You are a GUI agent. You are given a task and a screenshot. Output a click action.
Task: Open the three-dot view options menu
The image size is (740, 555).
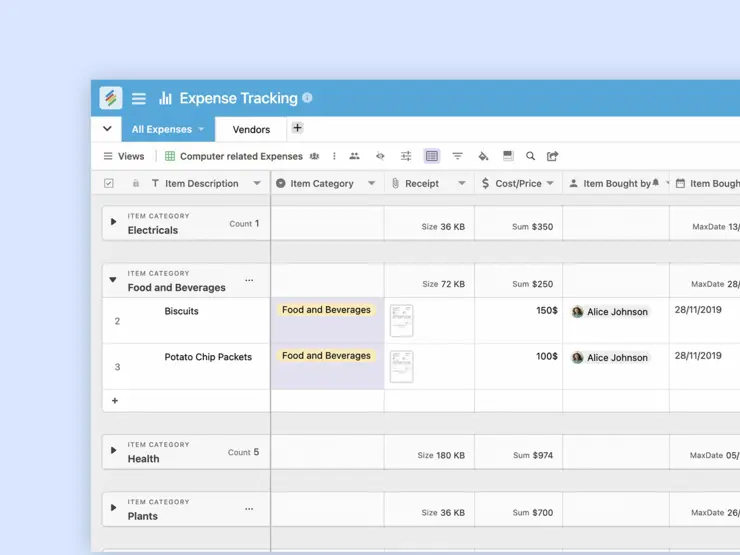pos(334,156)
